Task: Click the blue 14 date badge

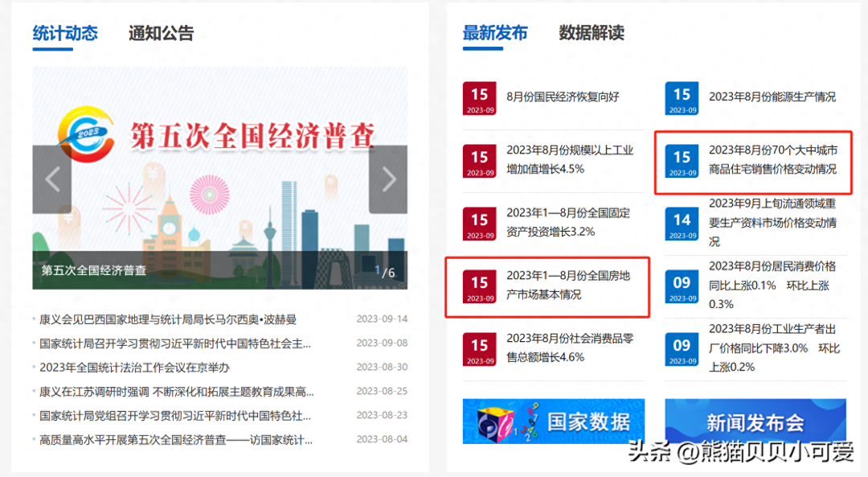Action: [682, 224]
